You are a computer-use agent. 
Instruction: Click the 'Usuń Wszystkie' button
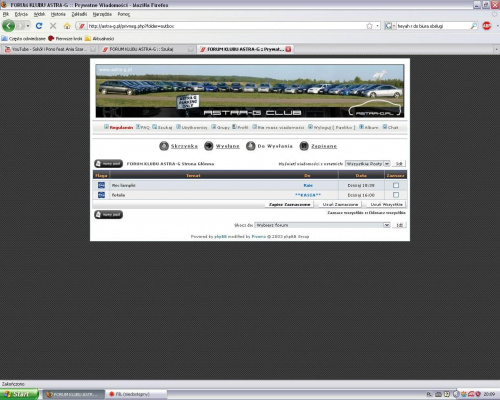[x=386, y=204]
